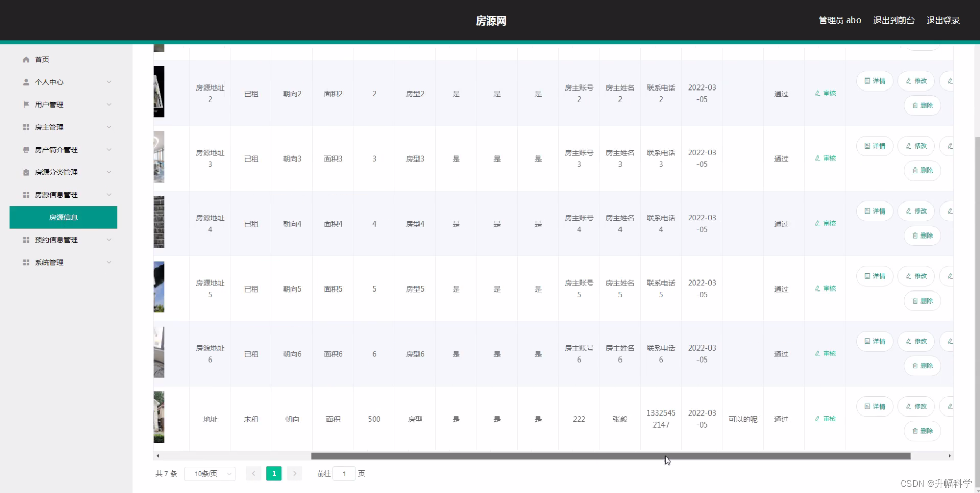Click the horizontal table scrollbar thumb
The image size is (980, 493).
[x=611, y=456]
